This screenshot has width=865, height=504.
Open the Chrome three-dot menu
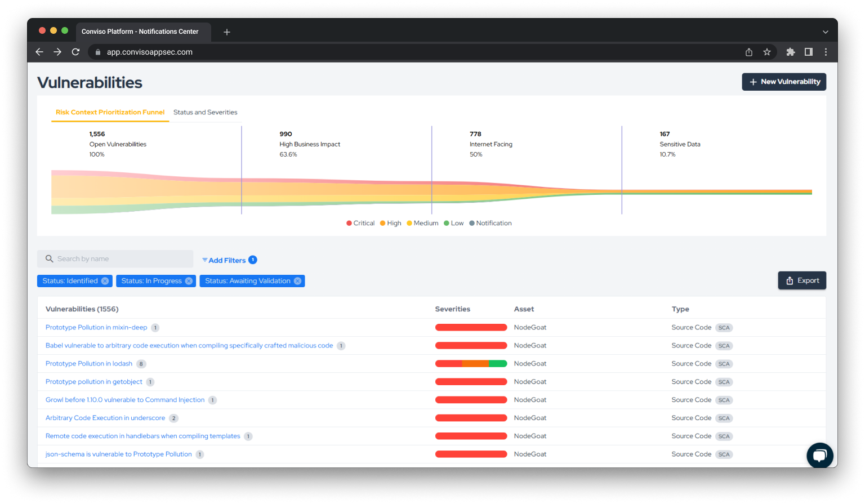pyautogui.click(x=826, y=52)
